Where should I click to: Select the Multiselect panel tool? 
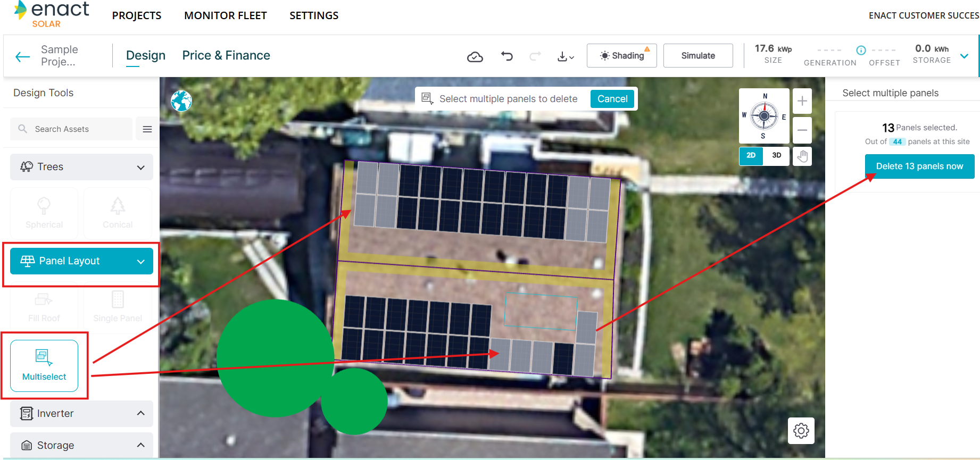[x=44, y=366]
